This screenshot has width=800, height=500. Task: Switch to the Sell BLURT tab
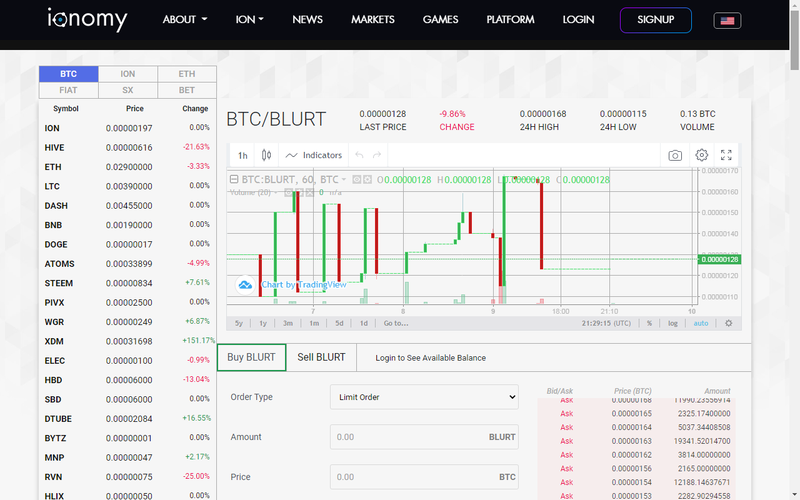tap(321, 357)
